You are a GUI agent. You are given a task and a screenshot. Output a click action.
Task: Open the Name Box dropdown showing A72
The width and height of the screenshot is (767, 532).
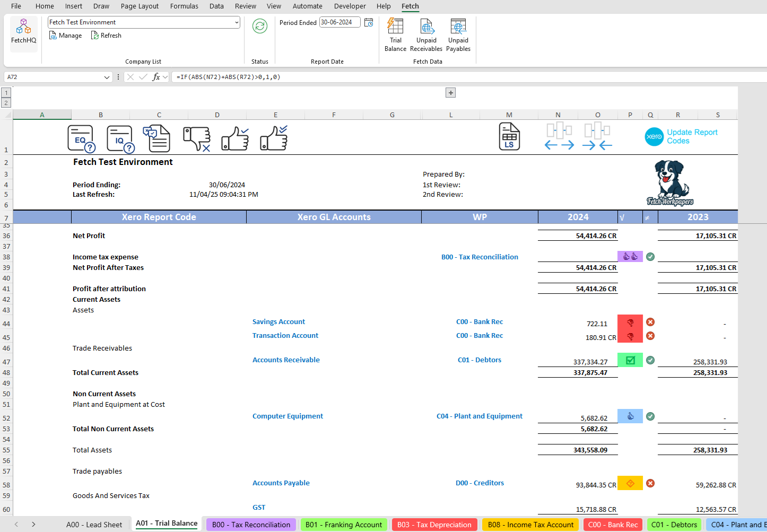point(106,76)
